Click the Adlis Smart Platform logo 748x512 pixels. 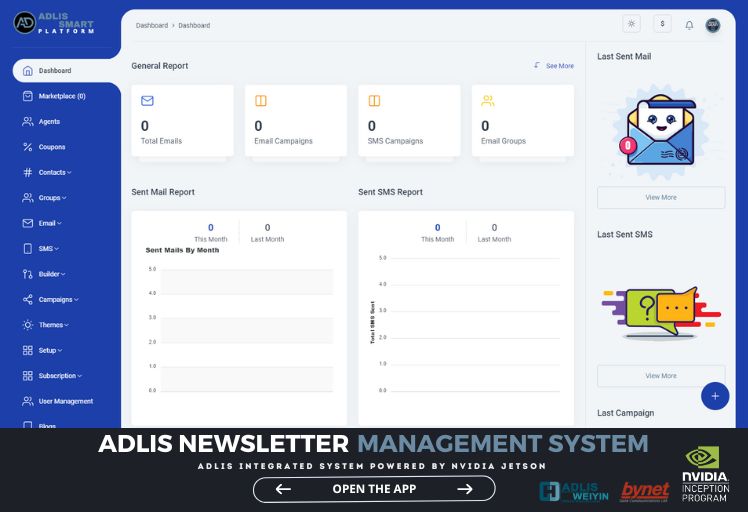pyautogui.click(x=55, y=24)
